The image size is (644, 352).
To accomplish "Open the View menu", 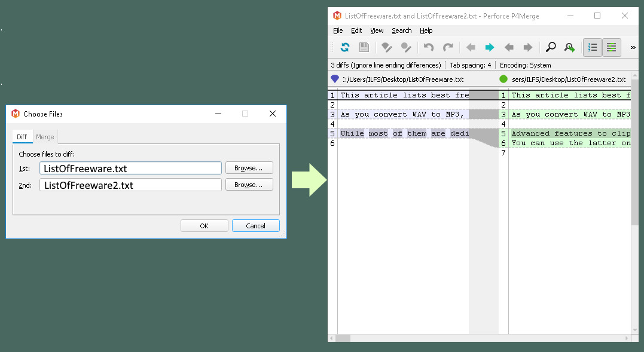I will (377, 30).
